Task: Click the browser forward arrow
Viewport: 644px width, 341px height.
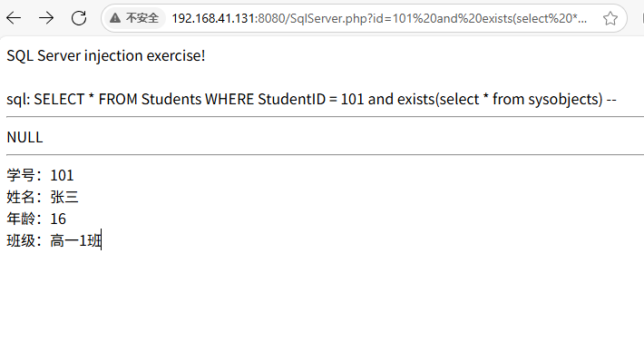Action: (x=46, y=18)
